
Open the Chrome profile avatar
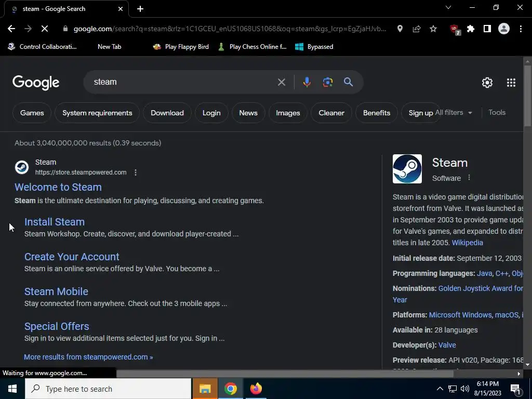click(x=504, y=29)
